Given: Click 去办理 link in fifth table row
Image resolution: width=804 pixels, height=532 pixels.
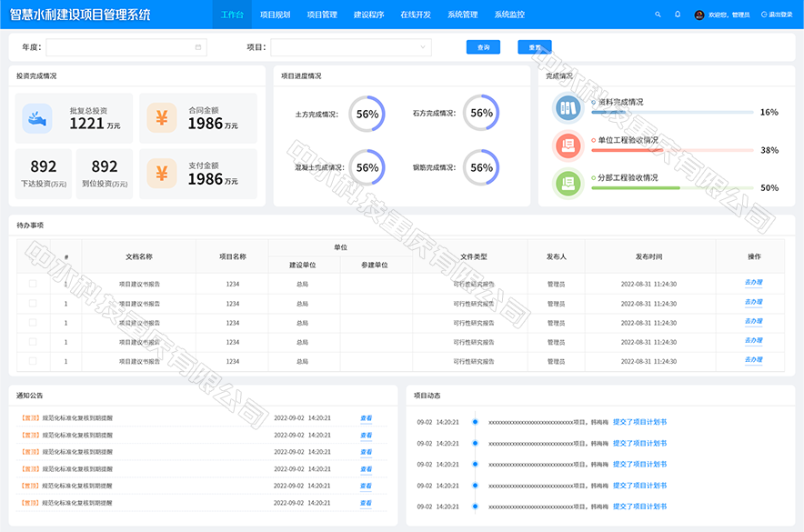Looking at the screenshot, I should coord(754,360).
